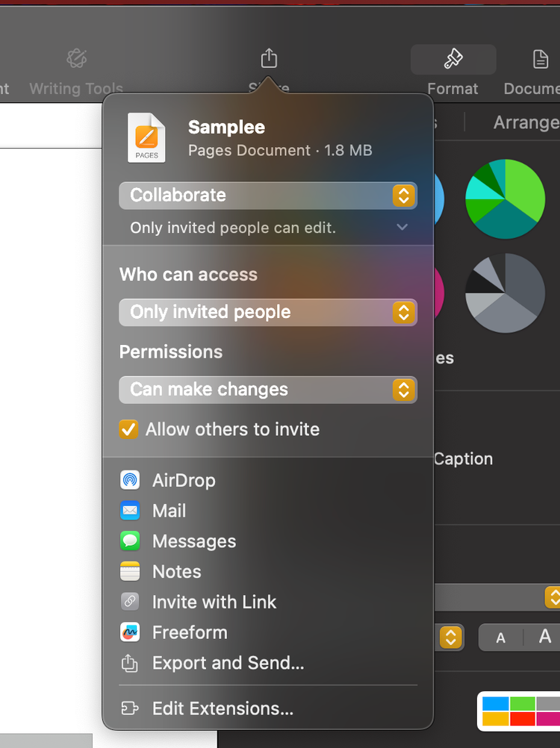560x748 pixels.
Task: Open the Share menu icon in the toolbar
Action: pyautogui.click(x=269, y=58)
